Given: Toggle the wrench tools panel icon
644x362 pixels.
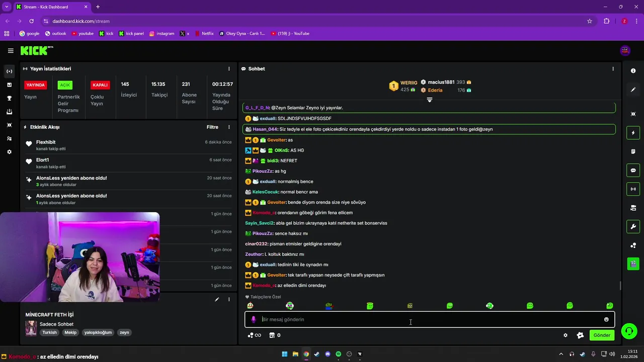Looking at the screenshot, I should tap(633, 227).
